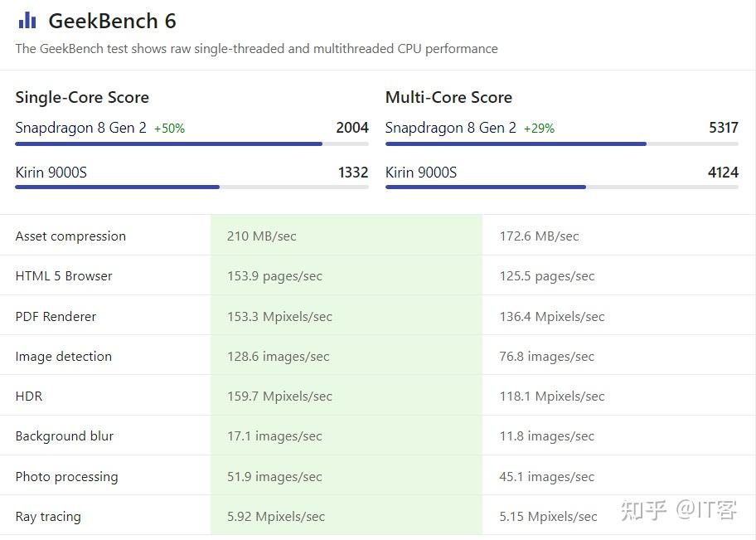Click the Ray tracing row label

point(48,517)
